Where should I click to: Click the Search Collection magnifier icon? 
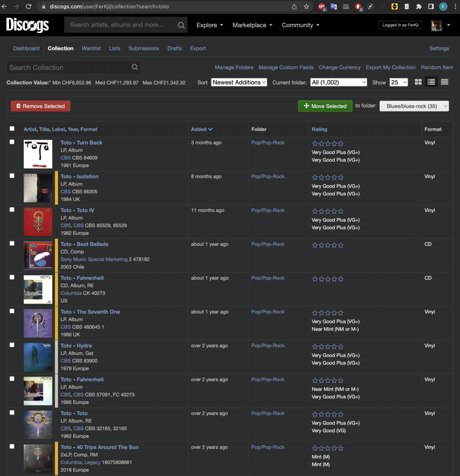(x=135, y=67)
